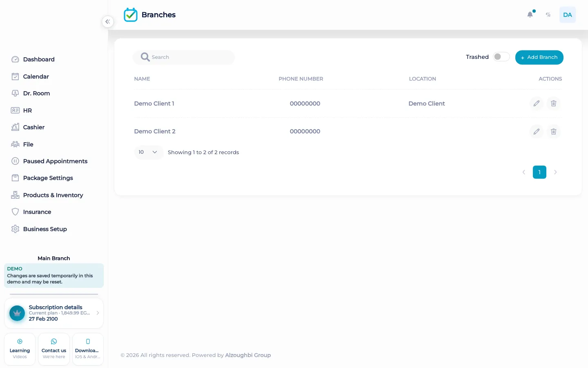Image resolution: width=588 pixels, height=368 pixels.
Task: Open the 10 records-per-page dropdown
Action: click(149, 152)
